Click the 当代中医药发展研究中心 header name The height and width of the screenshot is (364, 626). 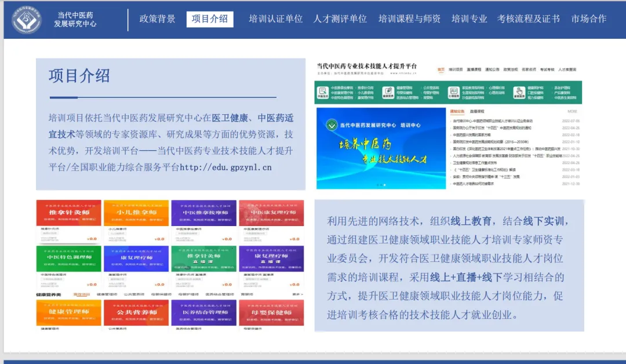tap(75, 19)
